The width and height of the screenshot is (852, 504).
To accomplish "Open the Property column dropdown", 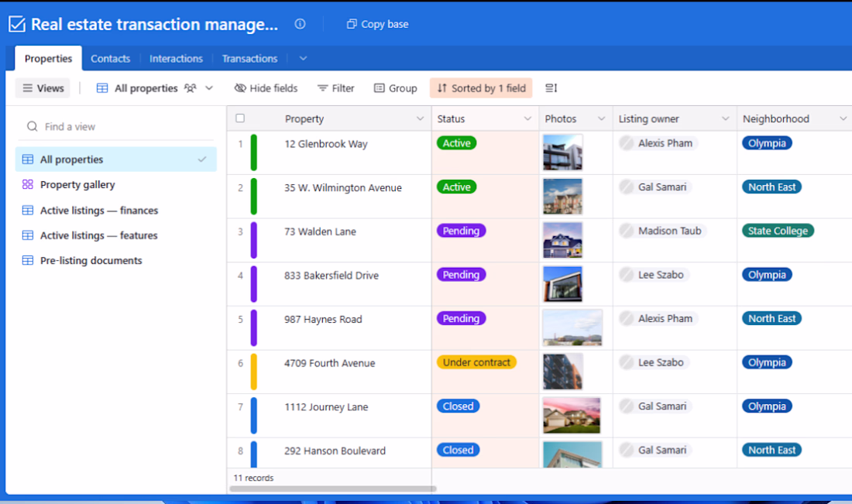I will click(420, 119).
